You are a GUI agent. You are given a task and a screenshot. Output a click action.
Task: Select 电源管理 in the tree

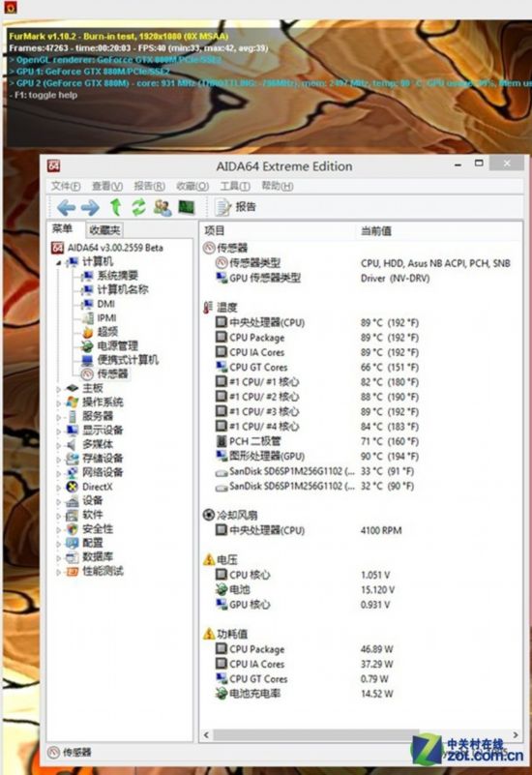click(118, 345)
